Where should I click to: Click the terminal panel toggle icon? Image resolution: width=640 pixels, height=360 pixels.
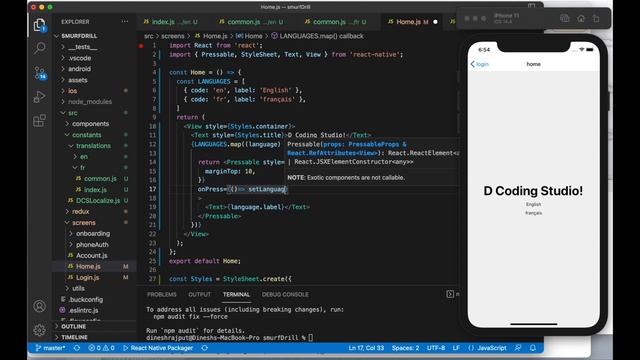(450, 294)
